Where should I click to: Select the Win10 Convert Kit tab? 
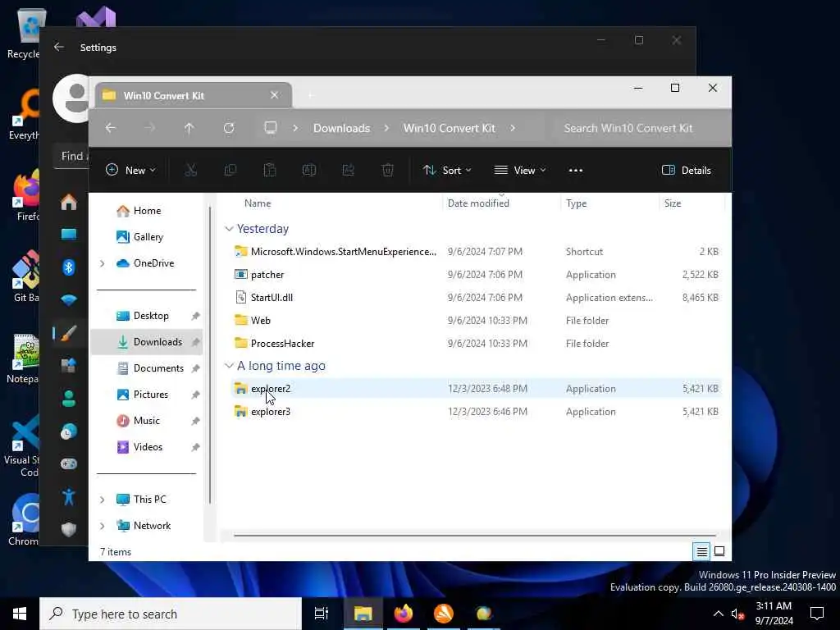[193, 95]
